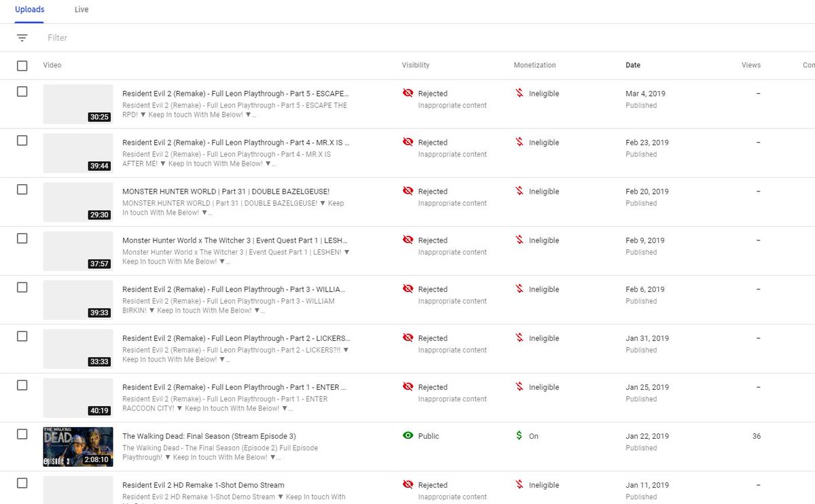Click rejected eye icon for RE2 Part 1
815x504 pixels.
pos(408,386)
